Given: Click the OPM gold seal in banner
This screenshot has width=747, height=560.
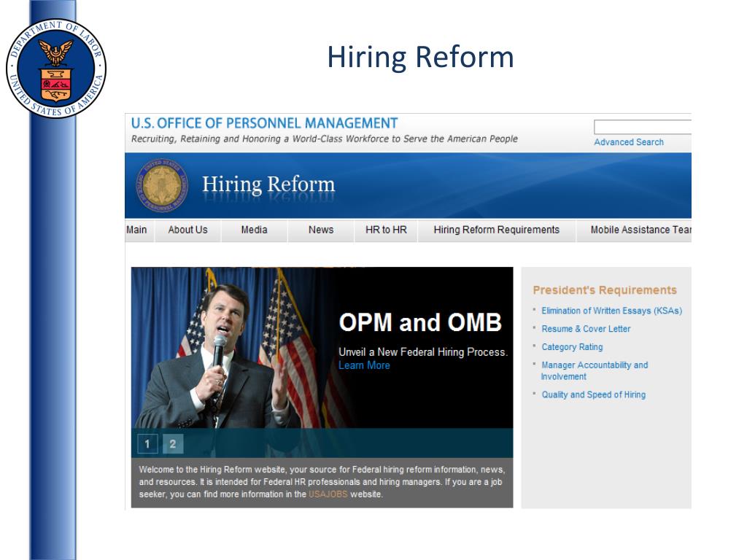Looking at the screenshot, I should 162,184.
